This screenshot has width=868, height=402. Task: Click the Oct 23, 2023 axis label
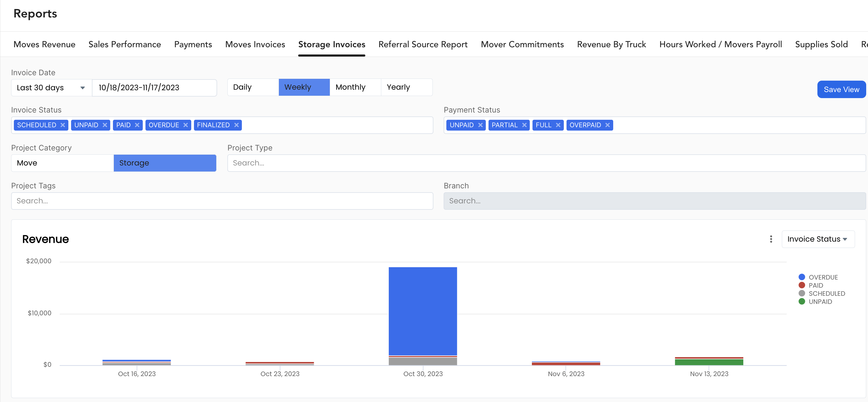click(280, 374)
